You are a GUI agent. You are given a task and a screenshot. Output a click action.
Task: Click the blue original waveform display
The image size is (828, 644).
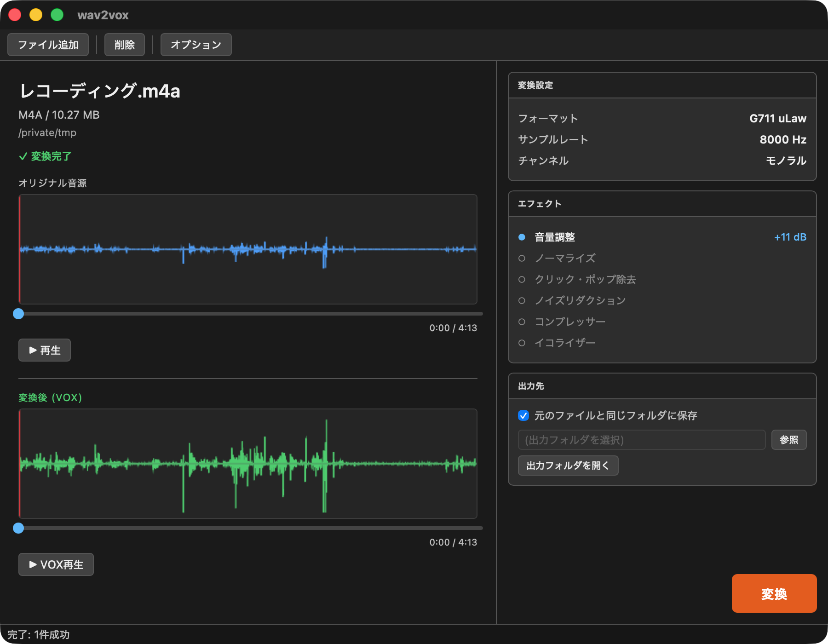[248, 249]
